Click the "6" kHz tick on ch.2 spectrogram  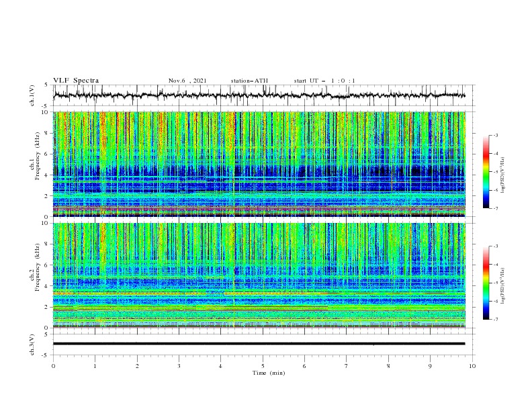pos(47,265)
